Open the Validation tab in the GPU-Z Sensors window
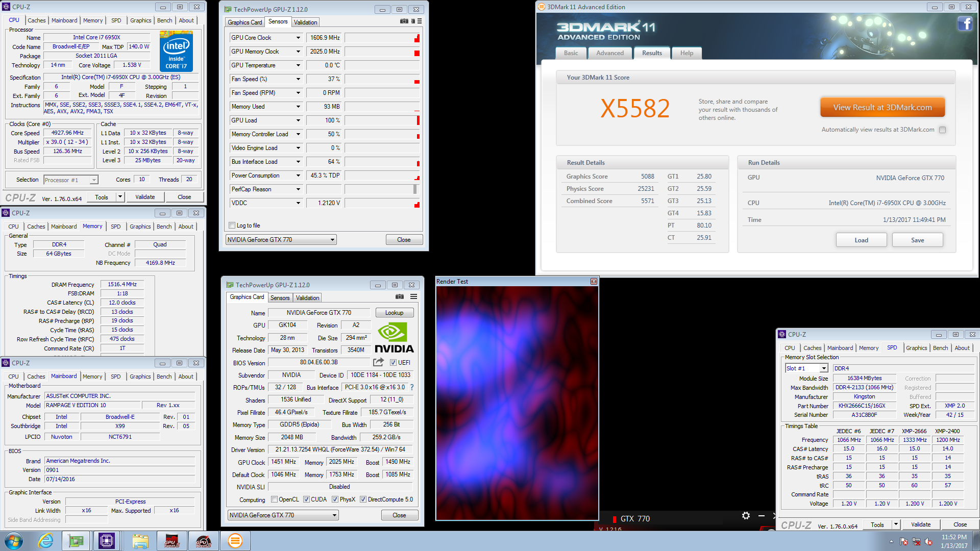This screenshot has height=551, width=980. pyautogui.click(x=306, y=22)
